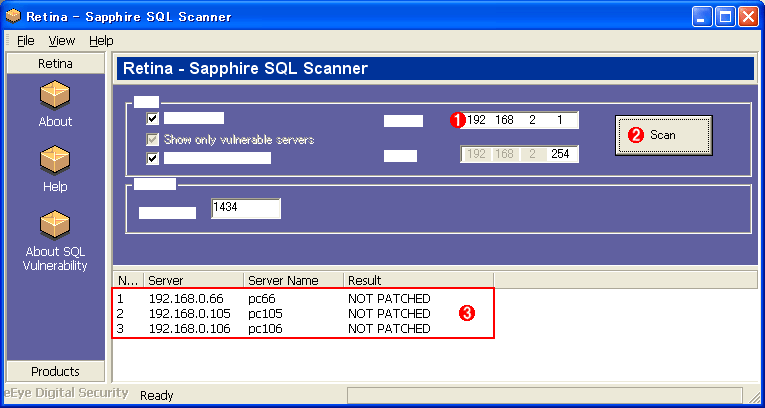Click the eEye Digital Security label
The image size is (765, 408).
66,393
